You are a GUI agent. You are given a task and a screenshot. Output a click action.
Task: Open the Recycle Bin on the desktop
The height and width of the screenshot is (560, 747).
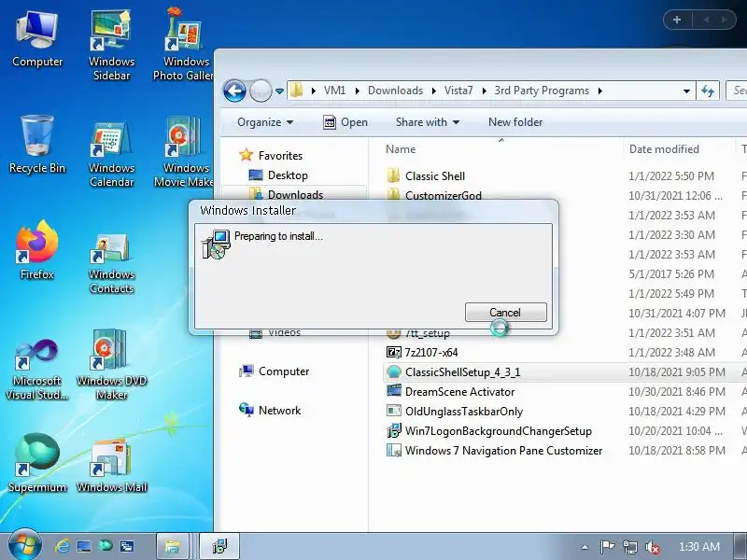(37, 146)
